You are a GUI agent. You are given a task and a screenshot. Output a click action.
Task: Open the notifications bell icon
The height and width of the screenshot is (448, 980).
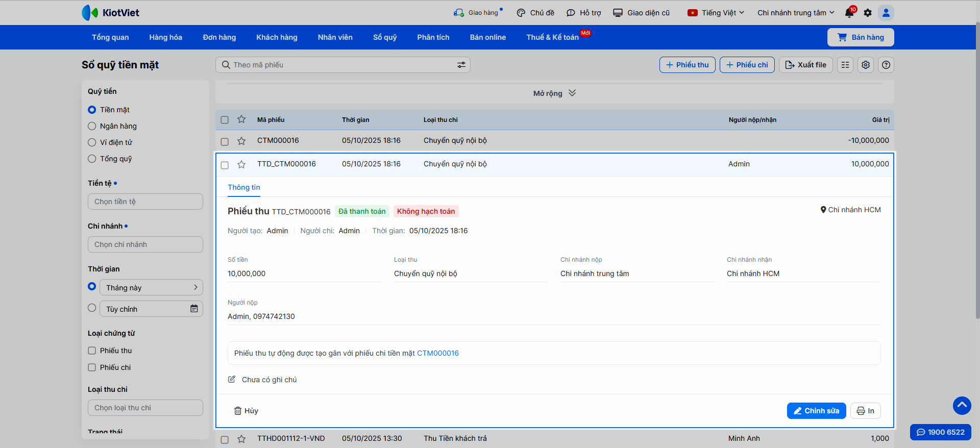pyautogui.click(x=849, y=13)
